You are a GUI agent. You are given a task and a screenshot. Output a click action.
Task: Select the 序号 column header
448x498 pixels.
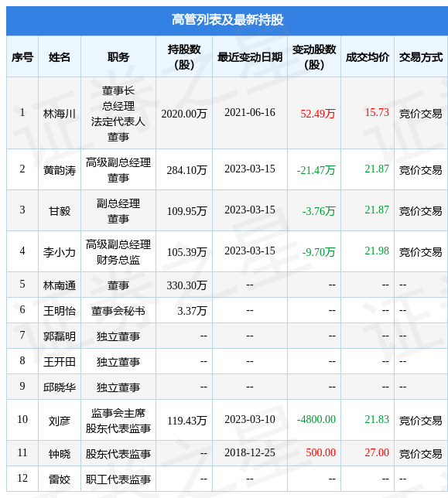pos(22,57)
